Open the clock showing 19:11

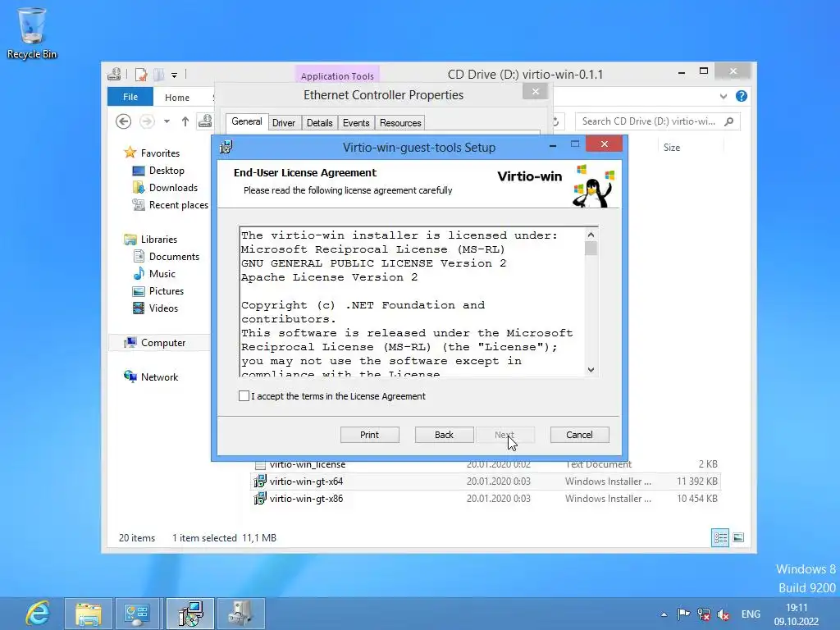tap(796, 614)
